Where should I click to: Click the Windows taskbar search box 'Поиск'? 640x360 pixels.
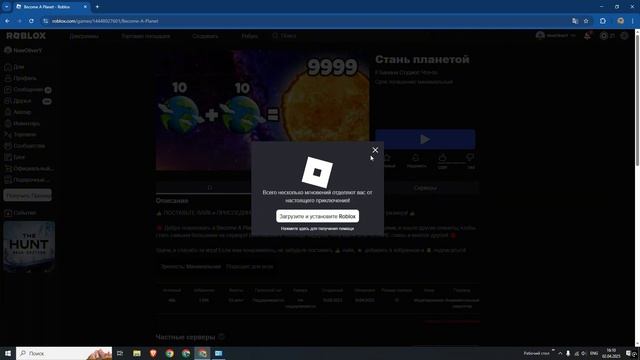pos(64,353)
